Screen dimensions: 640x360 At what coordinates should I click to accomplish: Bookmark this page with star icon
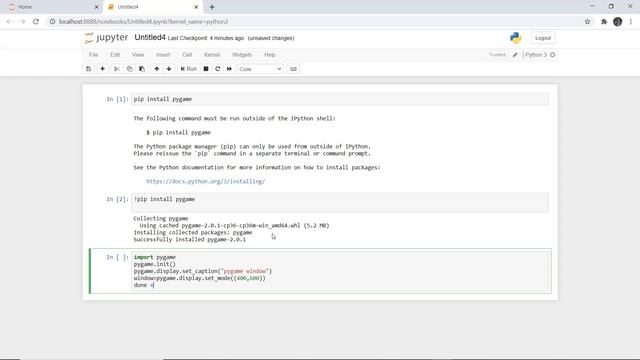(587, 22)
